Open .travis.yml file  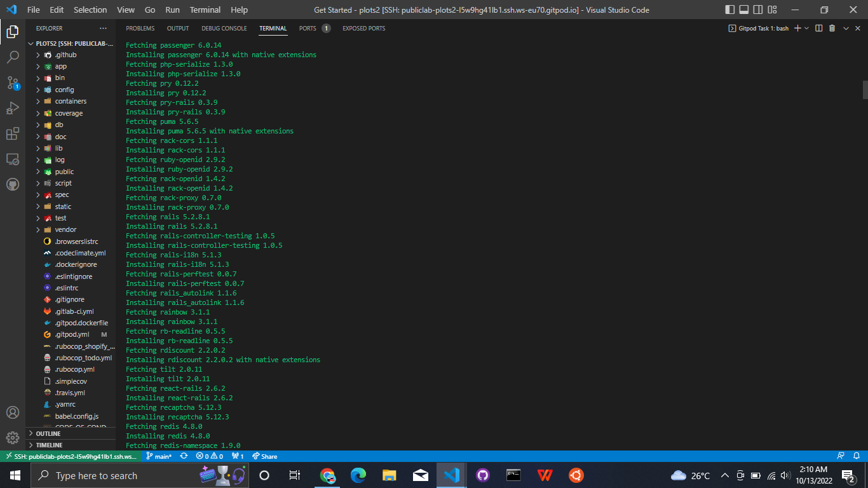coord(71,393)
